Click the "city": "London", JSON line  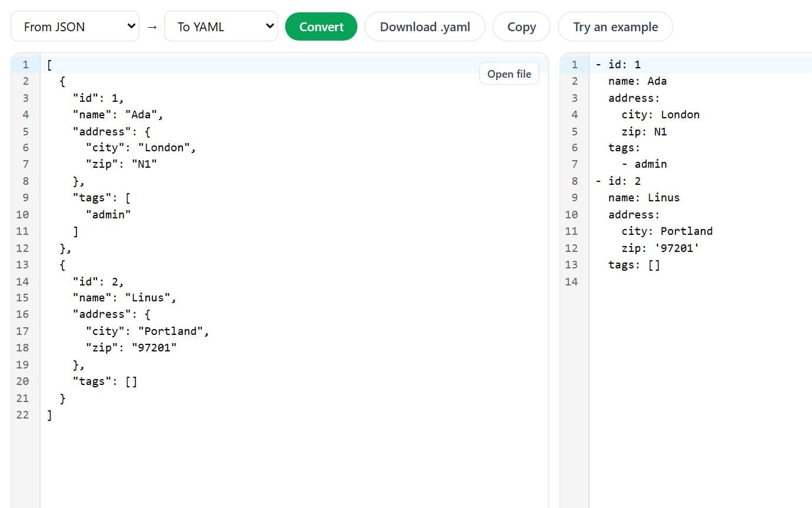click(141, 148)
